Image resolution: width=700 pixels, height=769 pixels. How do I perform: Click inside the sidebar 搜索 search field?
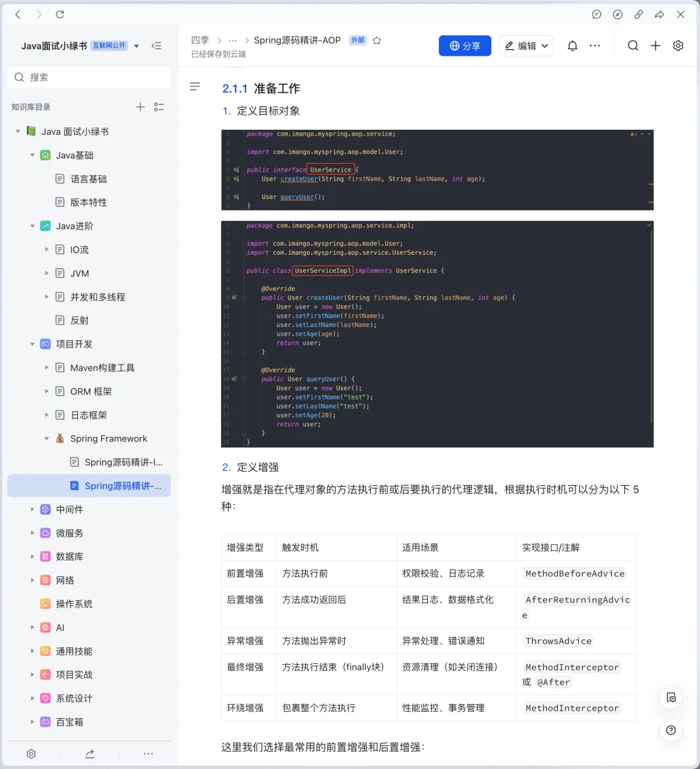click(x=89, y=77)
